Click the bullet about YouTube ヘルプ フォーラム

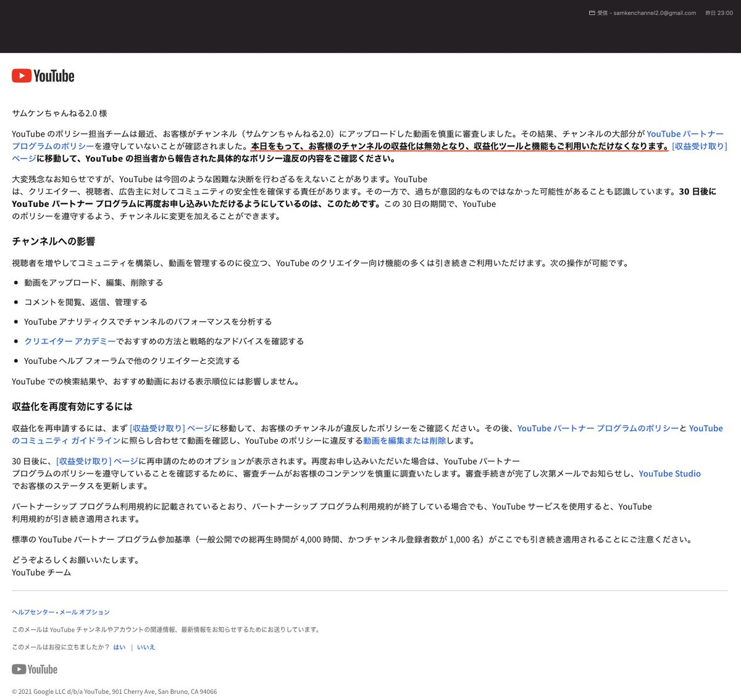(x=132, y=361)
